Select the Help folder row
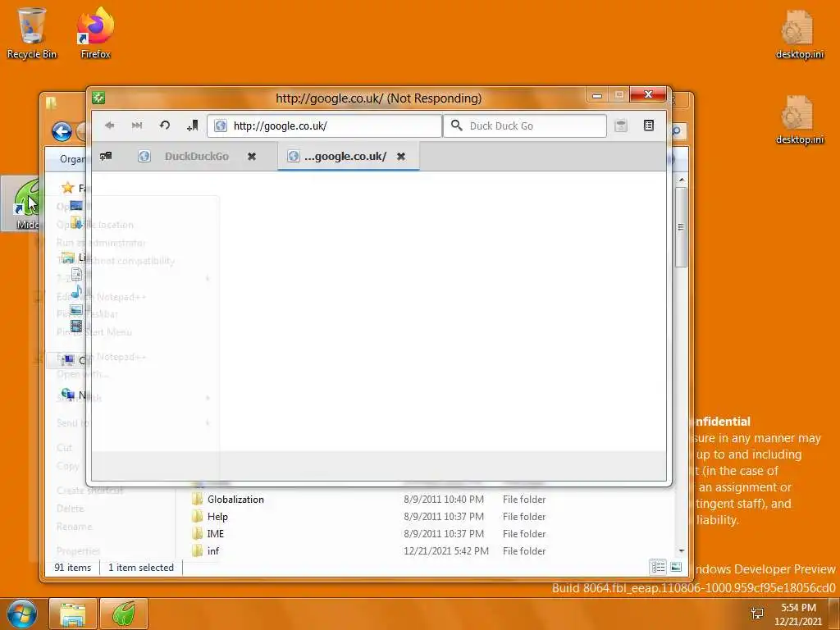Image resolution: width=840 pixels, height=630 pixels. tap(370, 517)
